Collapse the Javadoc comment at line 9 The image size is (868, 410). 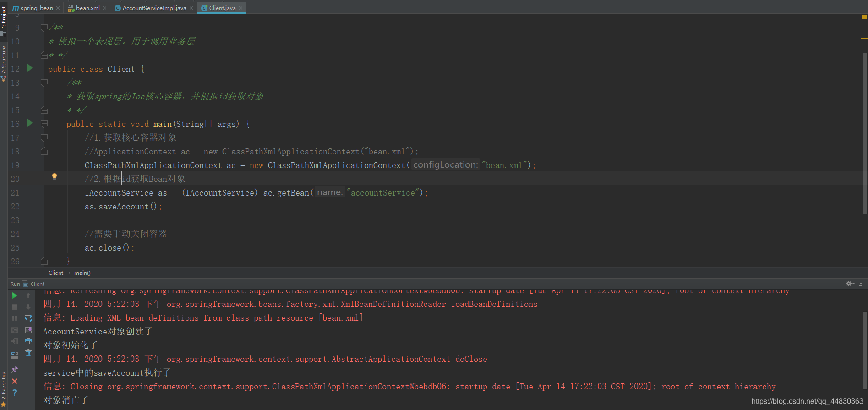(44, 27)
